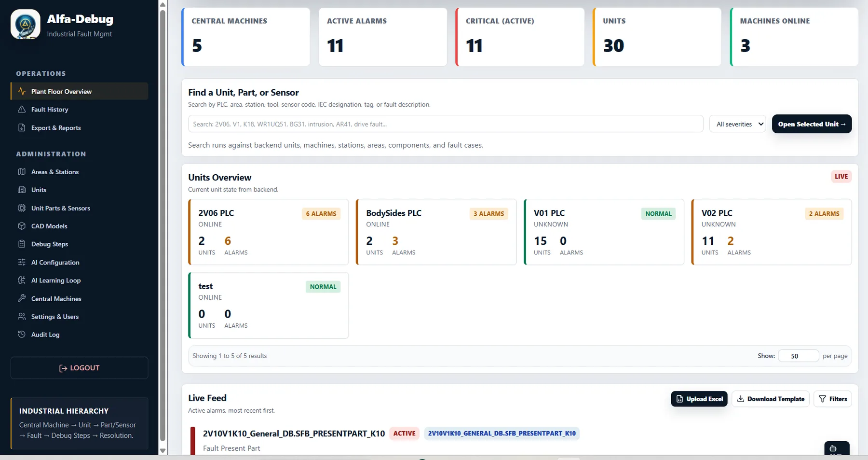The height and width of the screenshot is (460, 868).
Task: Click the AI Configuration sliders icon
Action: click(22, 262)
